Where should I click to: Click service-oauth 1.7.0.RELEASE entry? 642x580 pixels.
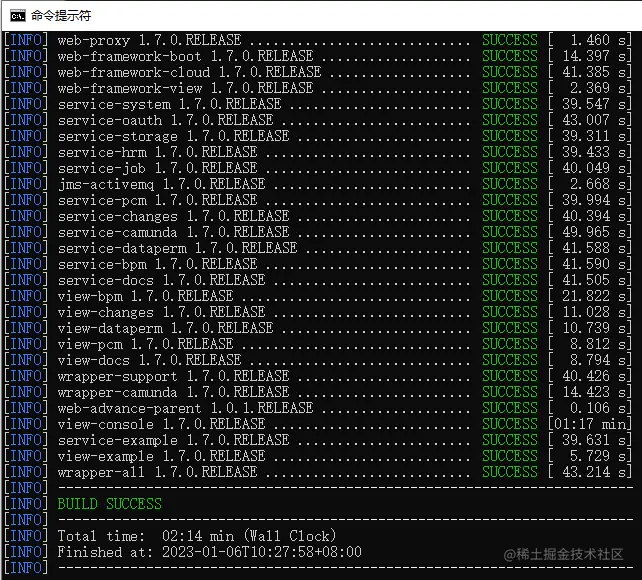tap(165, 120)
